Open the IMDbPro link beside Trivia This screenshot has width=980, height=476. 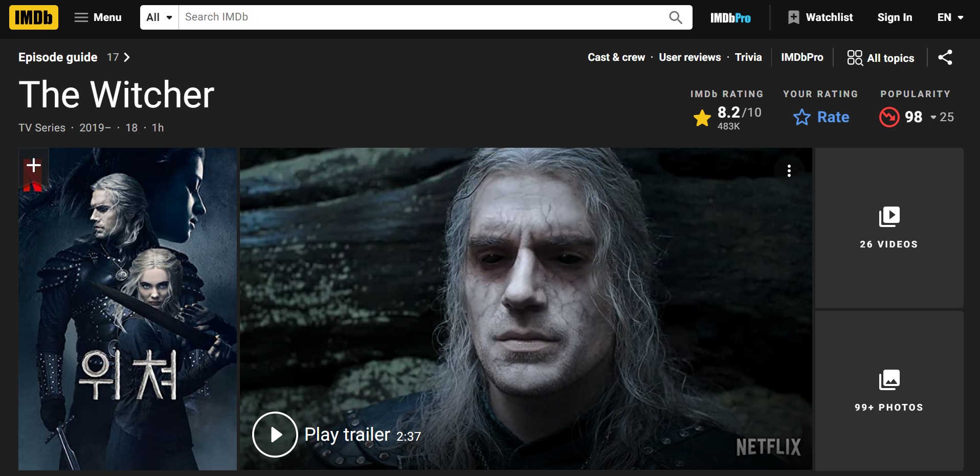coord(802,57)
